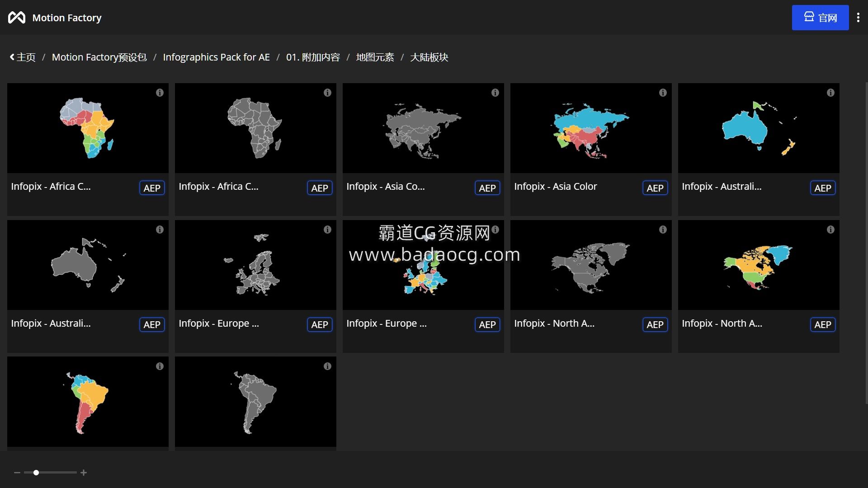
Task: Select the colored Africa map thumbnail
Action: (88, 128)
